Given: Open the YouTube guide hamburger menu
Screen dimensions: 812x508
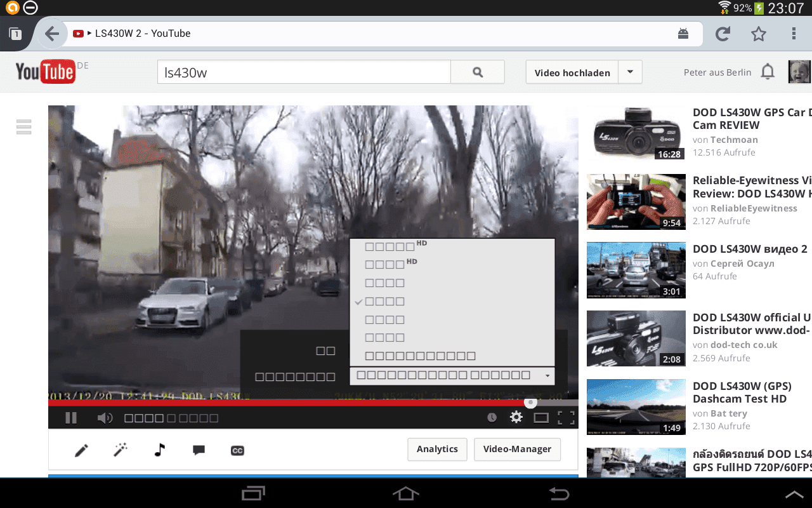Looking at the screenshot, I should pos(24,127).
